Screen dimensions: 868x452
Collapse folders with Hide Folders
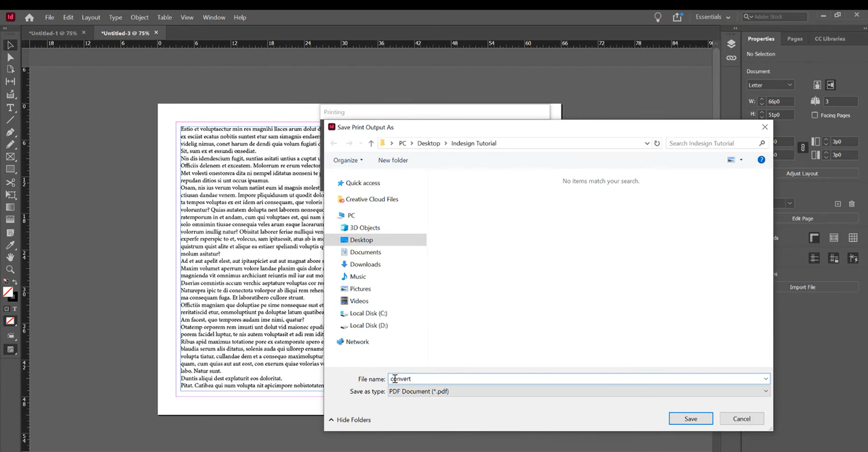coord(350,419)
